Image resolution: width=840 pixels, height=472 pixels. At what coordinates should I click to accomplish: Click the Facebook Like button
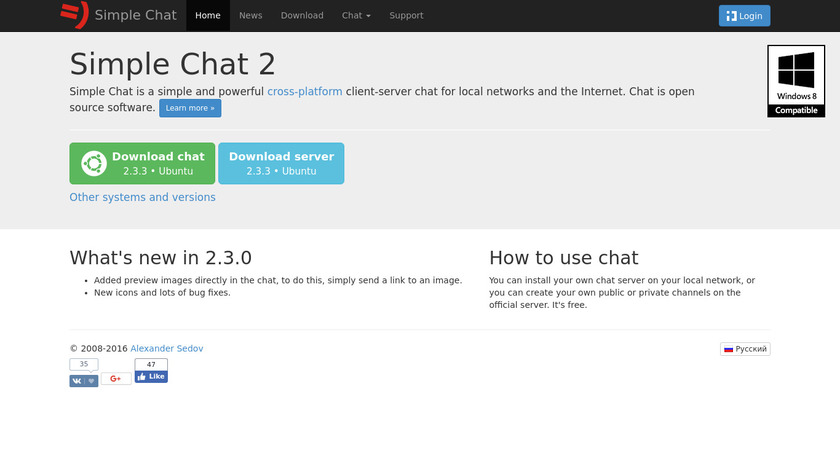151,377
